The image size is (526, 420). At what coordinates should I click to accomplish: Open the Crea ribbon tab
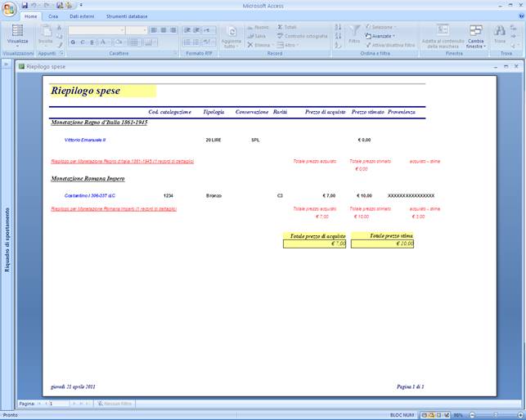pos(53,16)
